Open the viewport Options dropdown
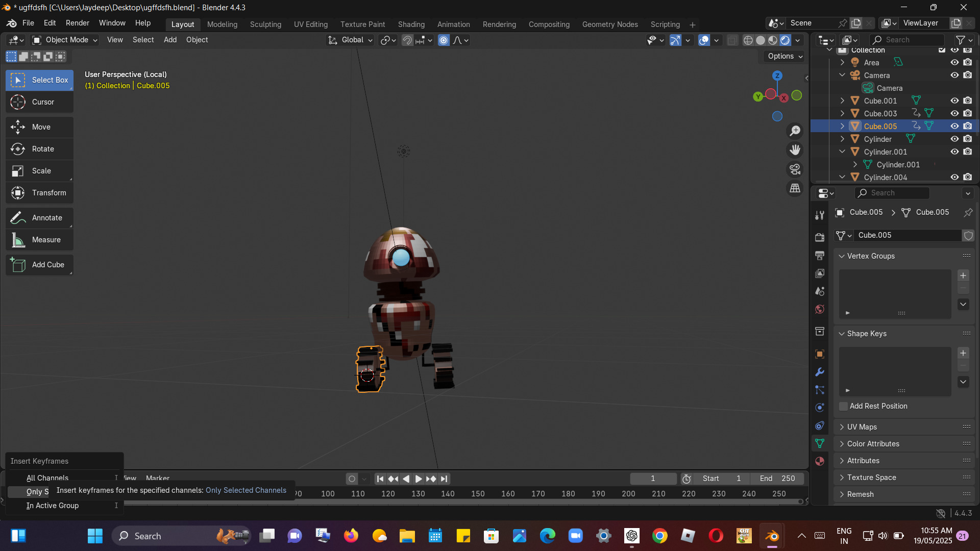 785,56
